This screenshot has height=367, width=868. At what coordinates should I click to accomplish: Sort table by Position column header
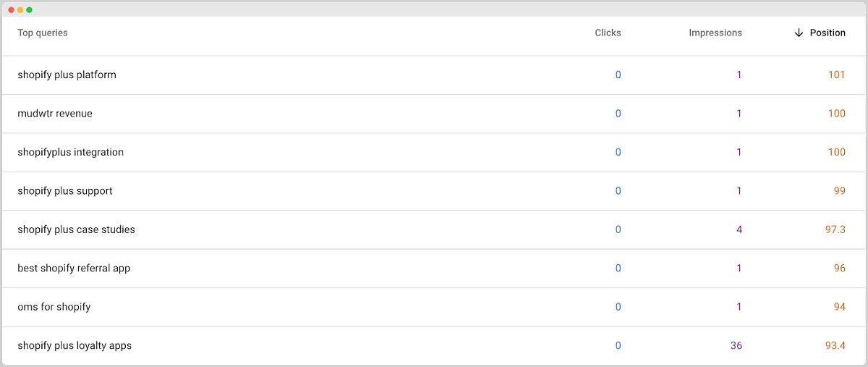(x=827, y=33)
